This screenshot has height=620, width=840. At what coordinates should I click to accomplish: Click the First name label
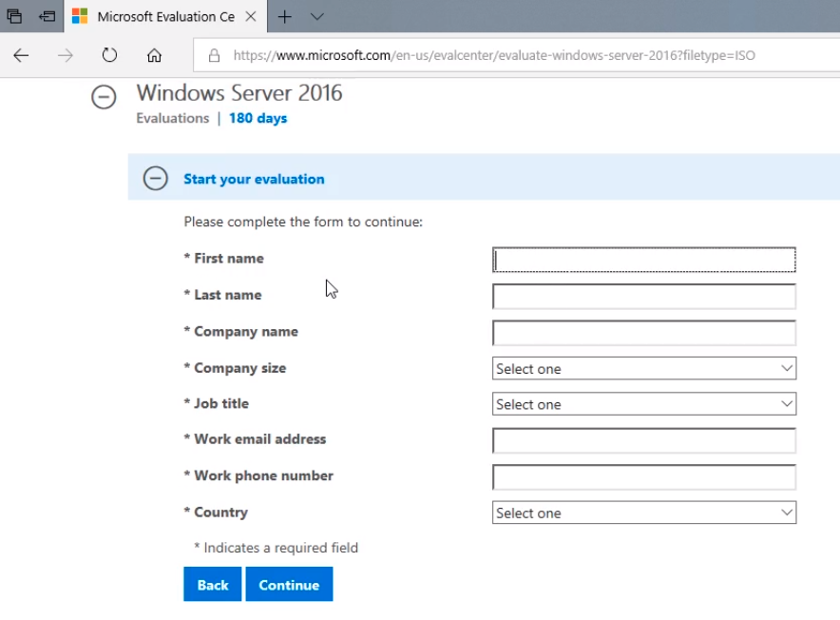(229, 259)
